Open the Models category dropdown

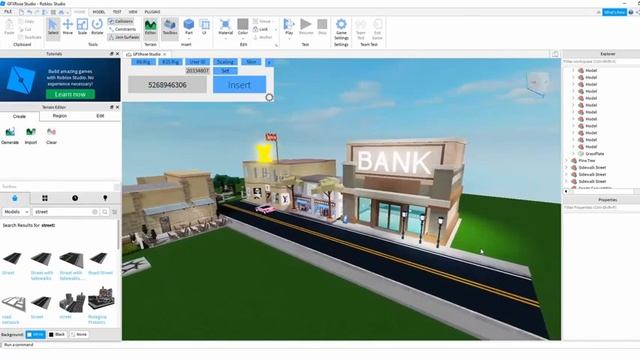(x=16, y=212)
